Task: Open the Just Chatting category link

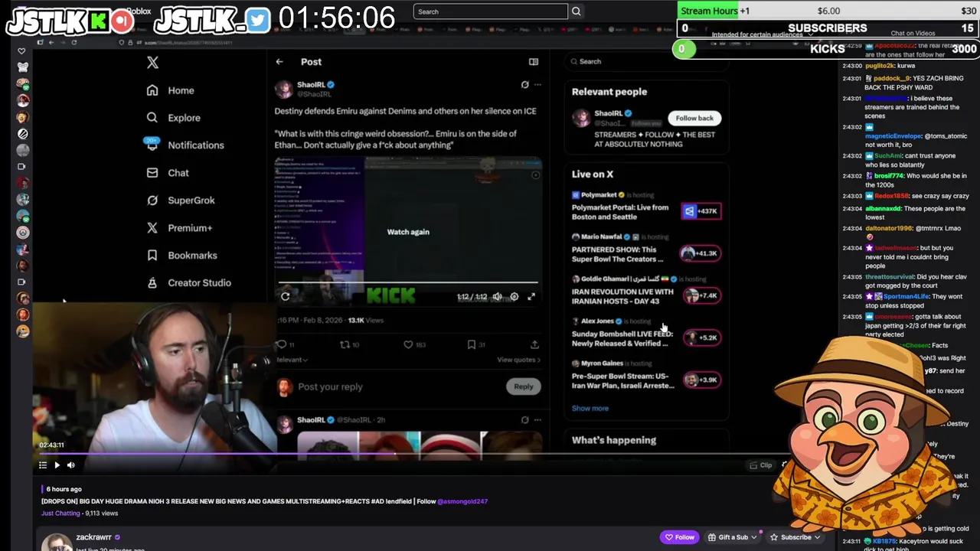Action: 60,514
